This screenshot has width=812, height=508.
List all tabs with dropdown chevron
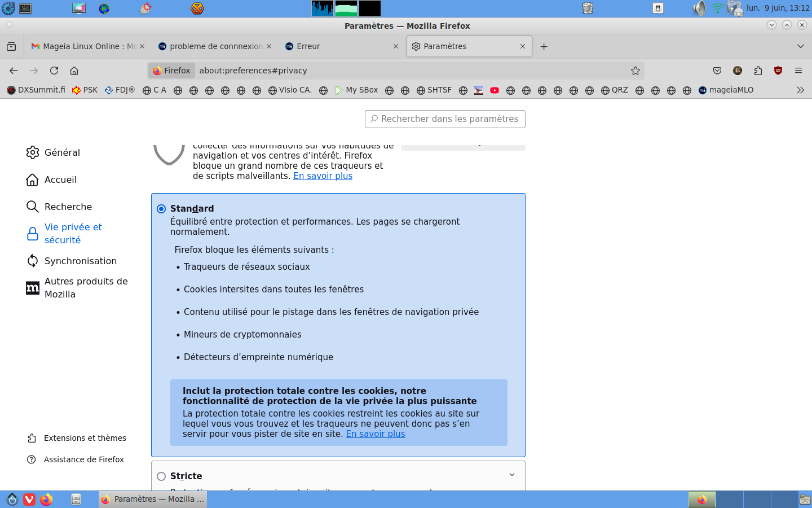coord(801,46)
